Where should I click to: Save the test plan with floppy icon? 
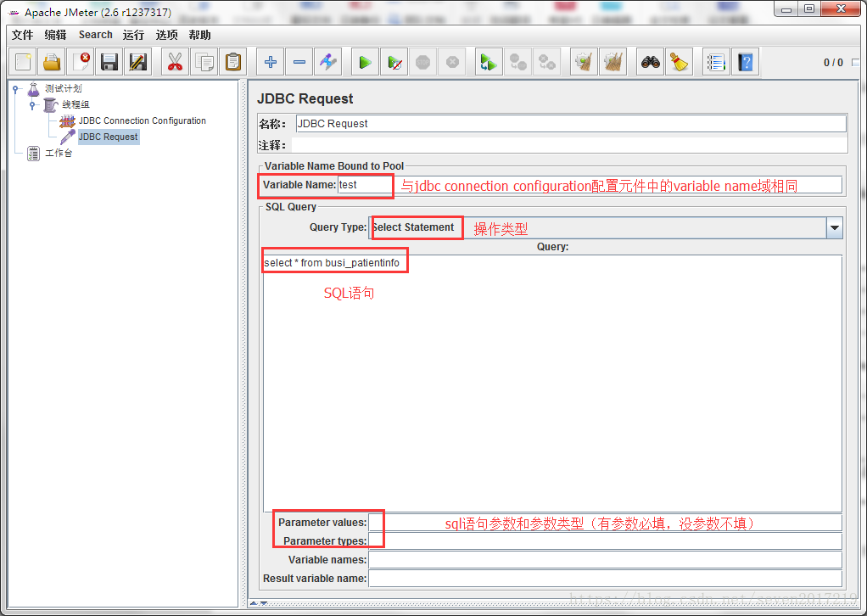109,62
